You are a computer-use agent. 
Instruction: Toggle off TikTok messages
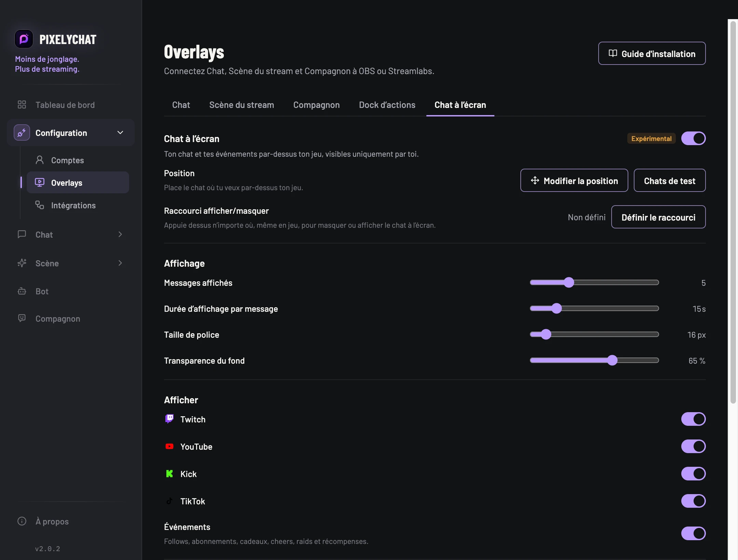(x=693, y=501)
